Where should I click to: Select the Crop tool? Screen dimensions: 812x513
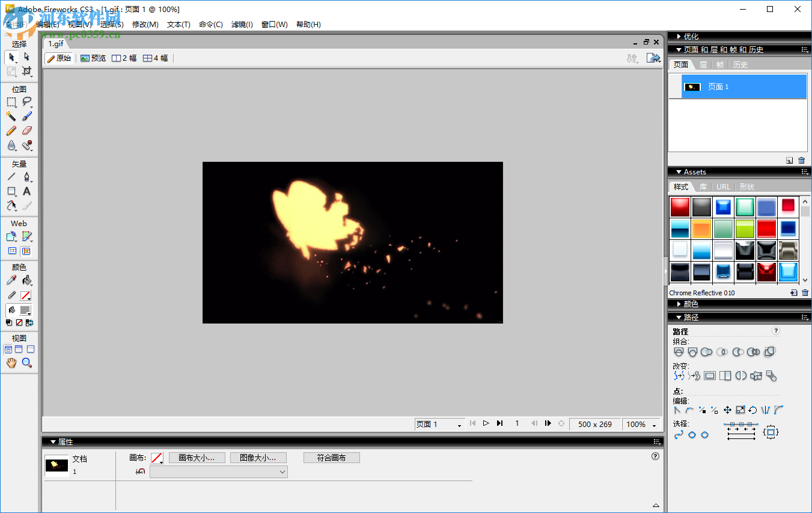coord(27,72)
